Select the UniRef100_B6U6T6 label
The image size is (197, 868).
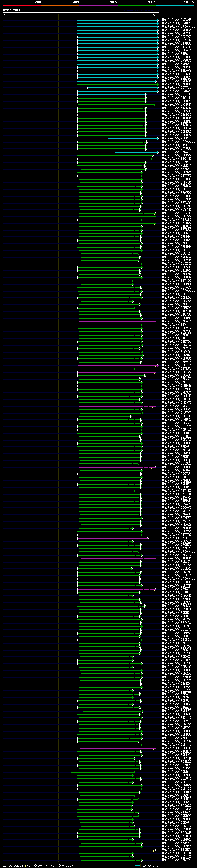tap(177, 50)
